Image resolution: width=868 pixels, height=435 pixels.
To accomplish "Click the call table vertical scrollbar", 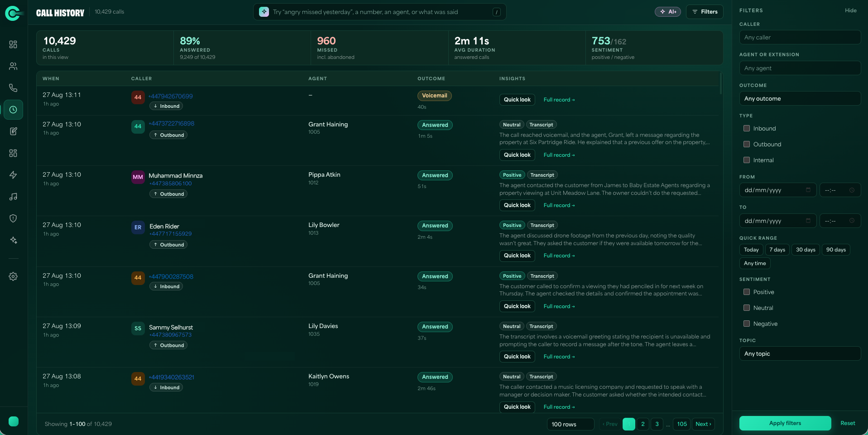I will tap(720, 82).
